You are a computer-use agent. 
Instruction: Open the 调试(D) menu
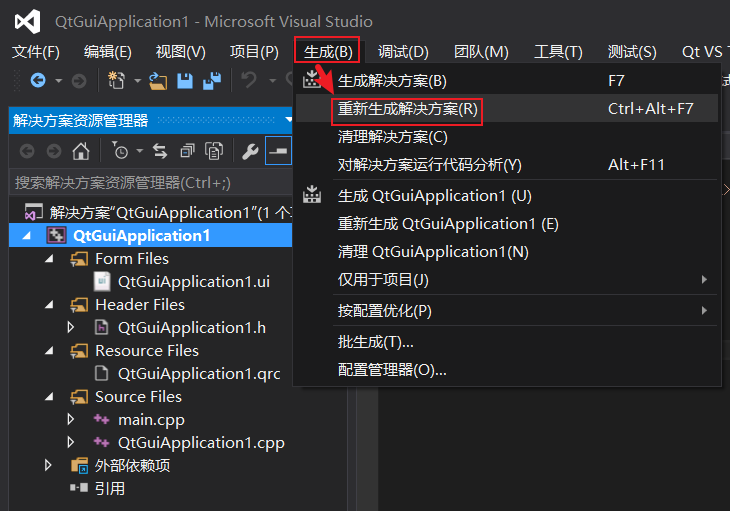click(x=403, y=51)
